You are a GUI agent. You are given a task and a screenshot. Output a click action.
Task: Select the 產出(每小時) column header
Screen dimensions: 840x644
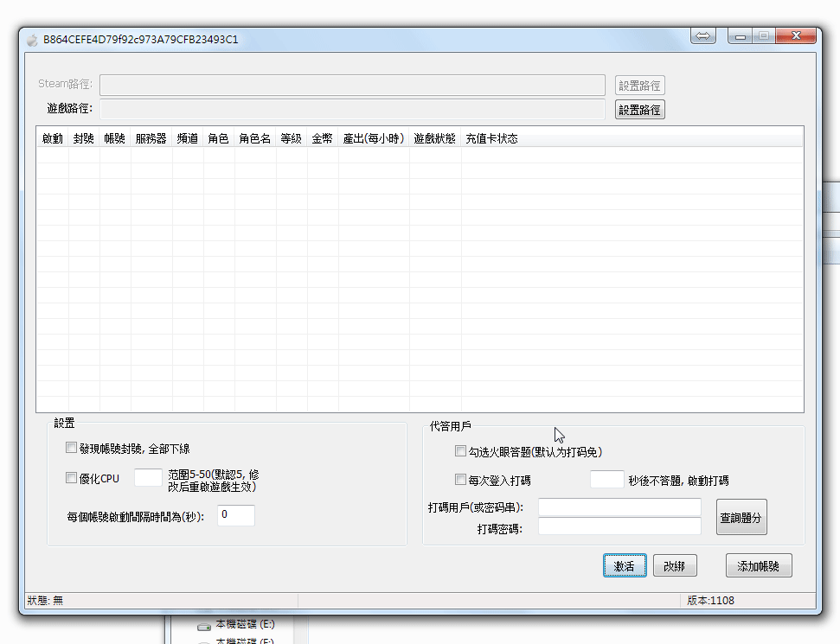pos(374,138)
